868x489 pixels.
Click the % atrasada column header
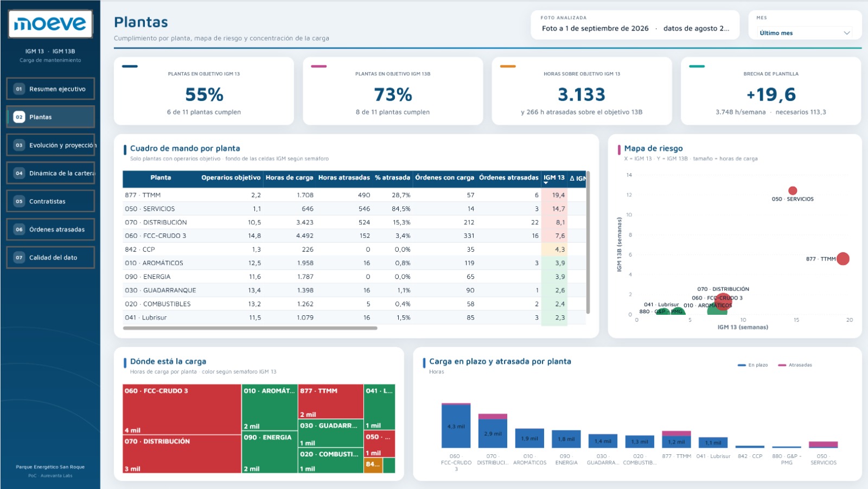click(x=392, y=178)
